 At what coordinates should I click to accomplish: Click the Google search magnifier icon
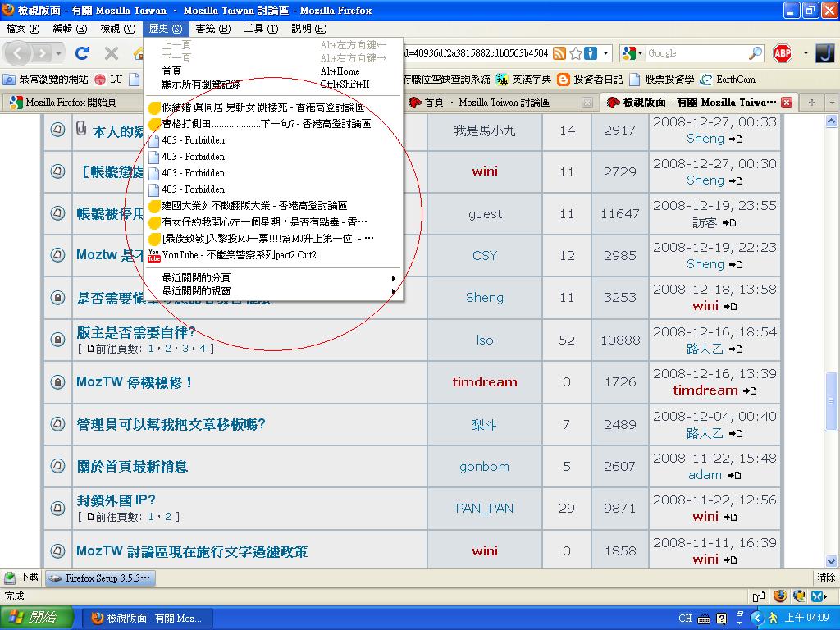tap(756, 53)
